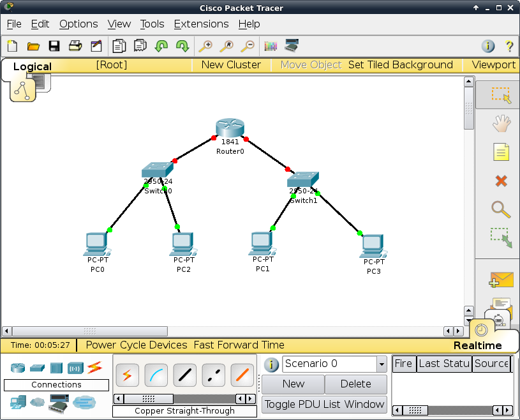
Task: Open the Edit menu
Action: [x=40, y=24]
